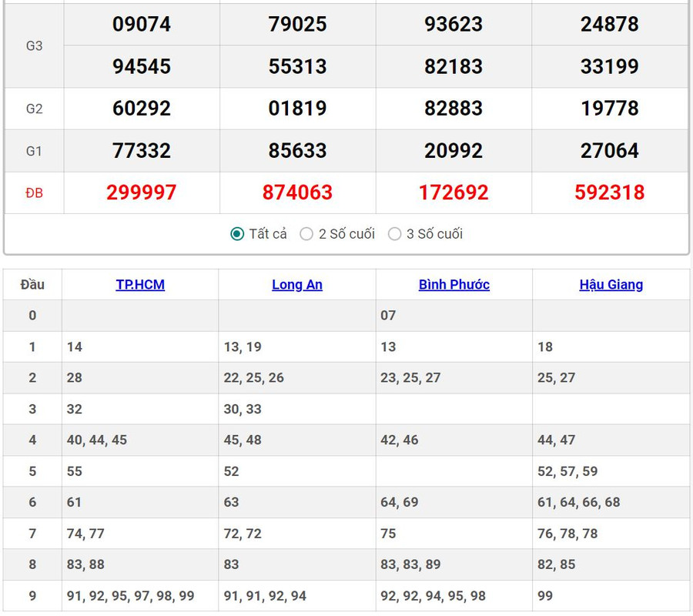Click the 07 cell under Bình Phước

pyautogui.click(x=388, y=316)
